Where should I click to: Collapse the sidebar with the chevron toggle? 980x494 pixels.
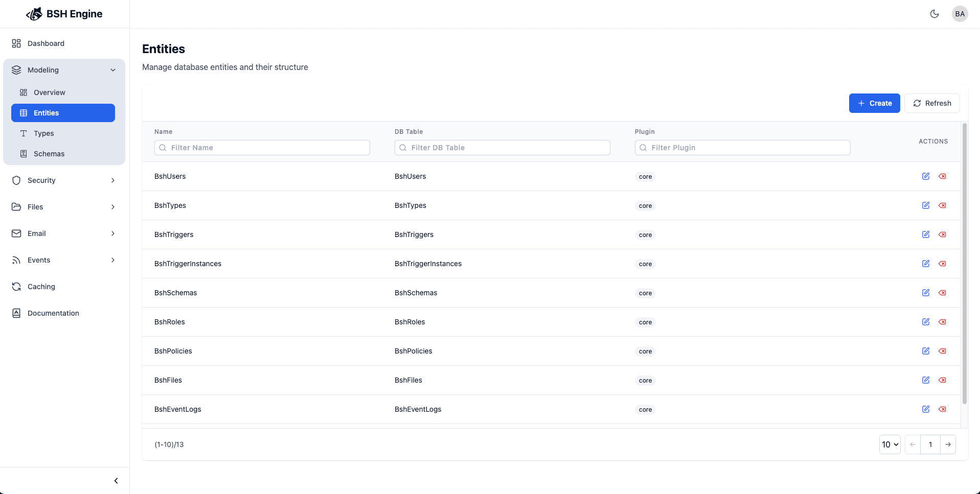point(116,480)
